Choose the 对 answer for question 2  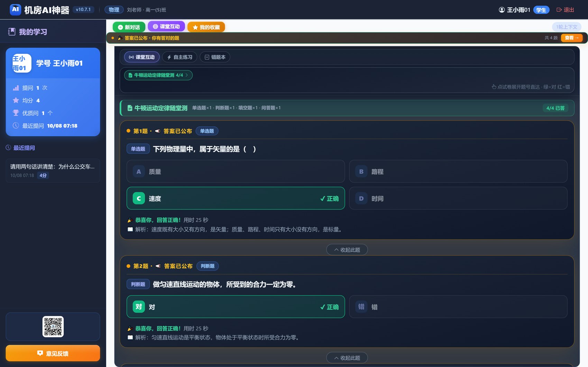click(x=236, y=307)
